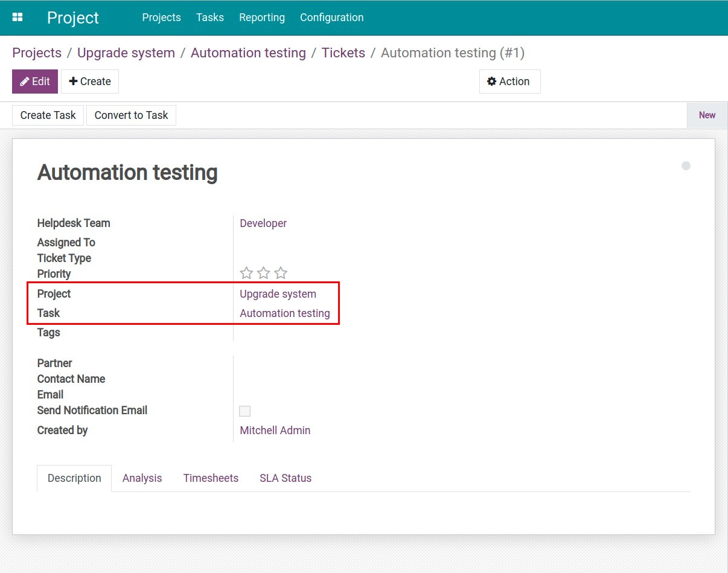Click the Convert to Task button

click(131, 115)
